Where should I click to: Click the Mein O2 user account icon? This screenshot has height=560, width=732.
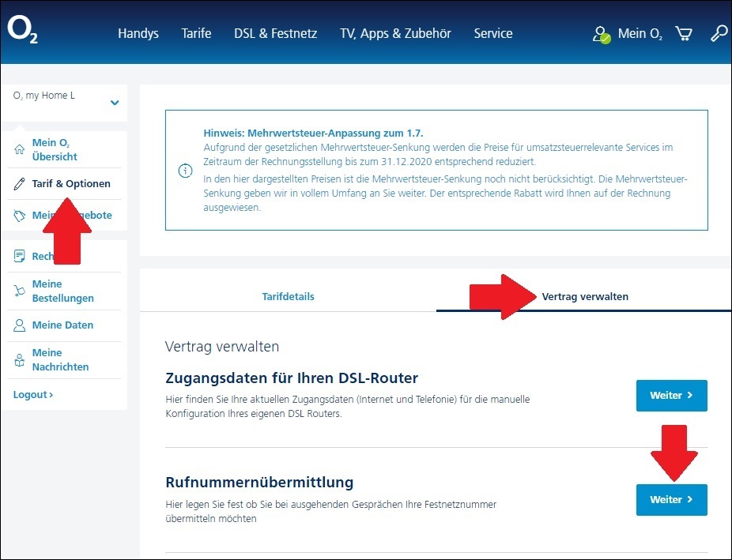pos(602,35)
